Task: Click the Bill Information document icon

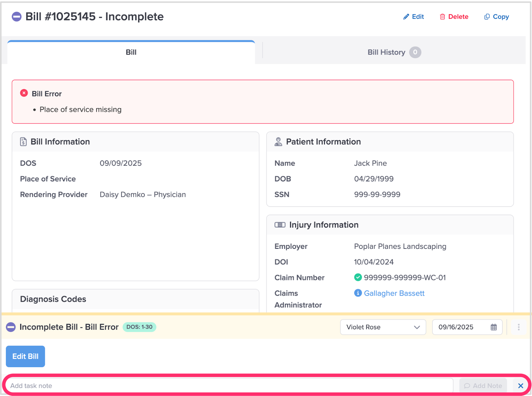Action: coord(23,142)
